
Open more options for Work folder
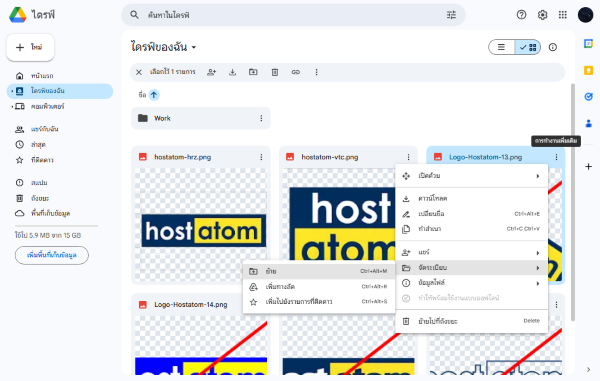pos(261,118)
